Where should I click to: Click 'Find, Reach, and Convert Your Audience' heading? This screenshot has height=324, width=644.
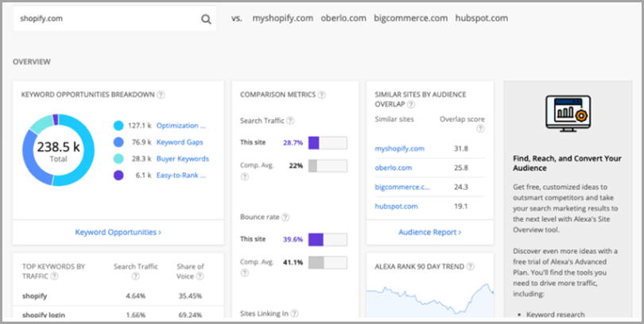point(567,164)
